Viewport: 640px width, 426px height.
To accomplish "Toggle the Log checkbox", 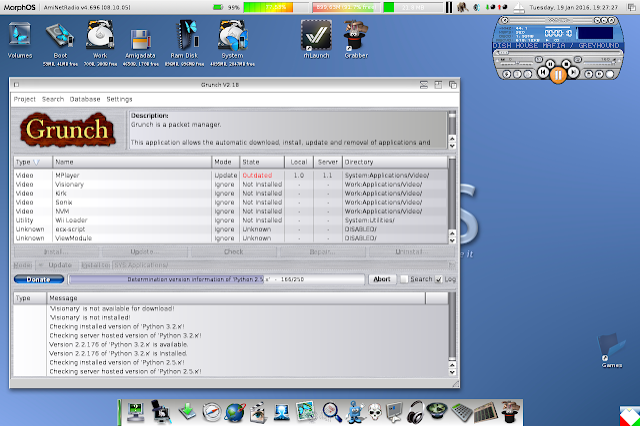I will 438,279.
